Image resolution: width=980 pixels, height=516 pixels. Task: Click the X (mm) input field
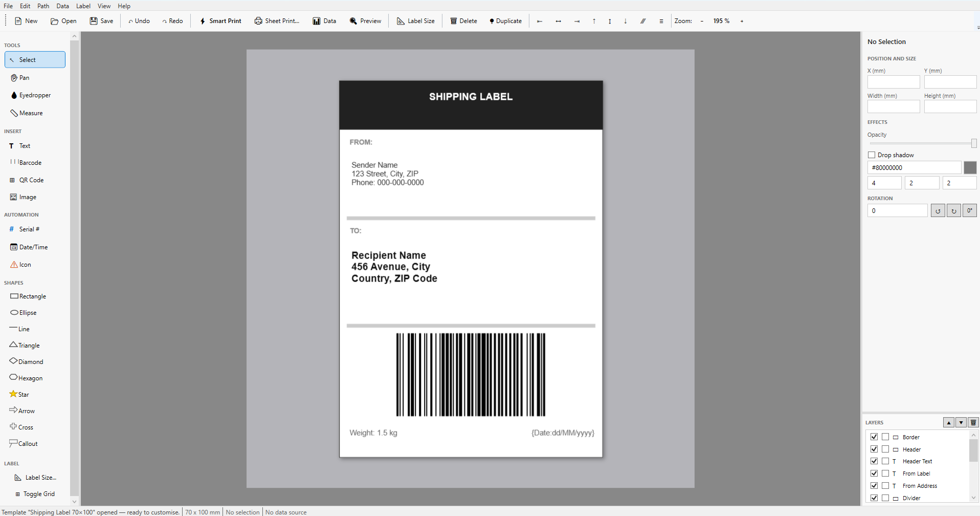894,82
